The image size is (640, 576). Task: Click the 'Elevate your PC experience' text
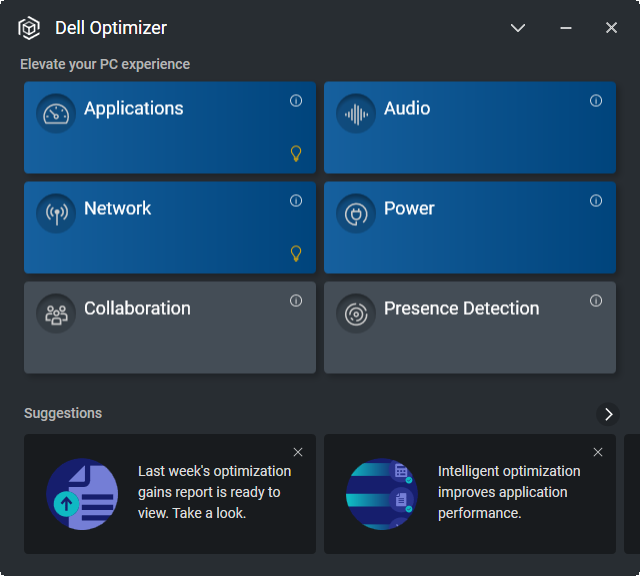(x=105, y=64)
